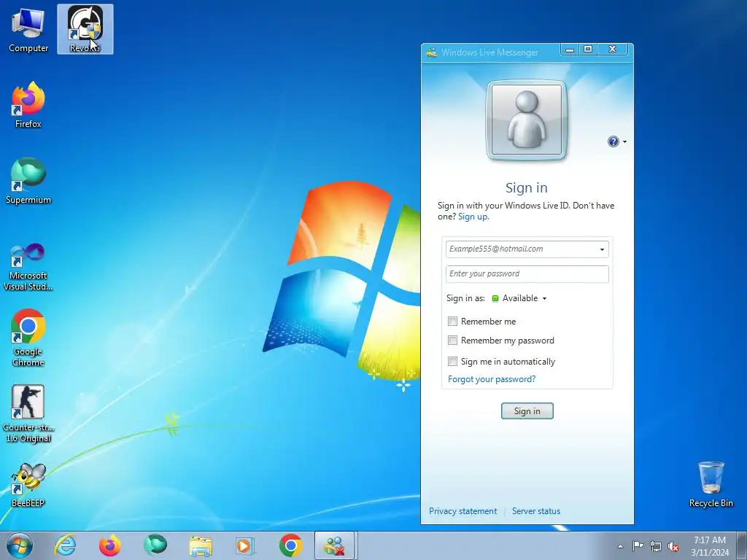
Task: Open the Privacy statement link
Action: (x=462, y=511)
